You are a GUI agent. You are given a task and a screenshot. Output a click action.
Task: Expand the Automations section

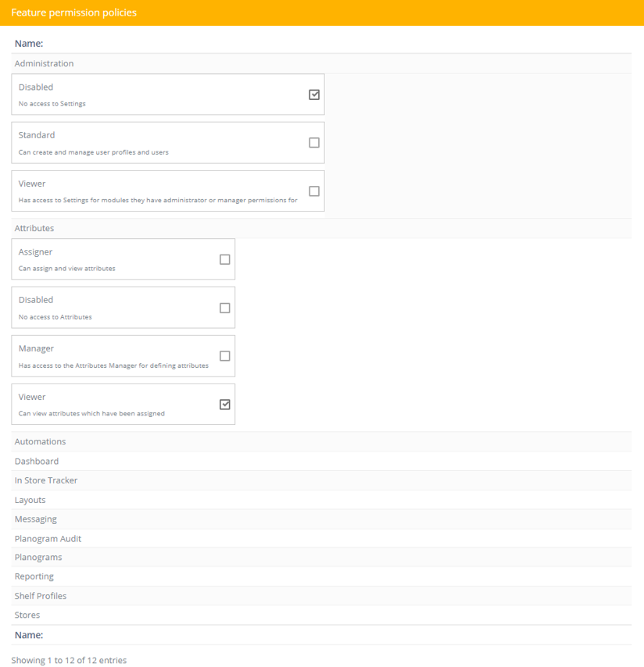click(x=321, y=441)
